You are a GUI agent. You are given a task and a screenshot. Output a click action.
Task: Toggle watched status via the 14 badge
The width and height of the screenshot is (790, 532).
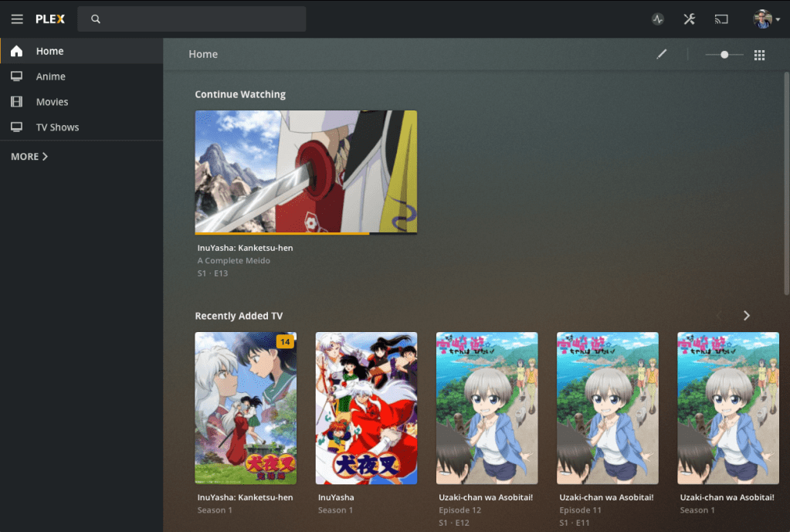point(285,341)
